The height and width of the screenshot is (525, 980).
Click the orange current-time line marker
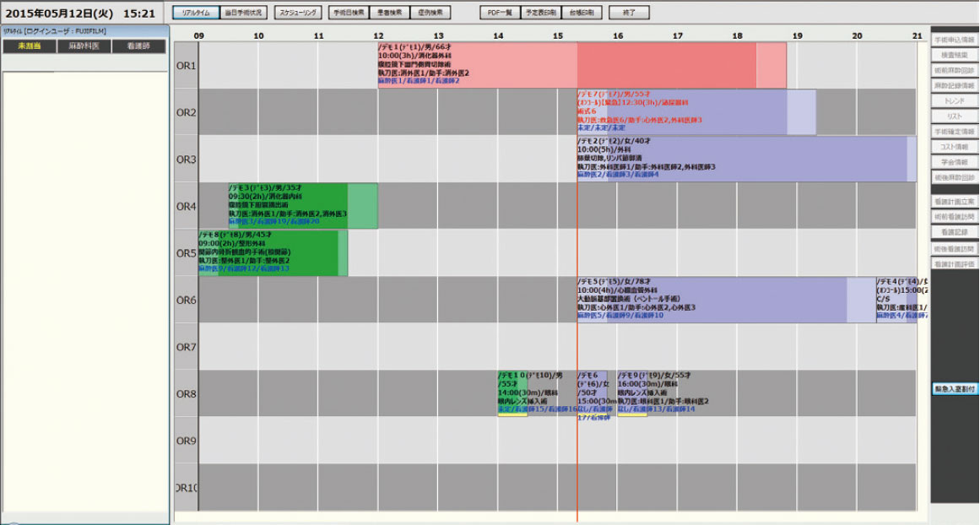(577, 439)
